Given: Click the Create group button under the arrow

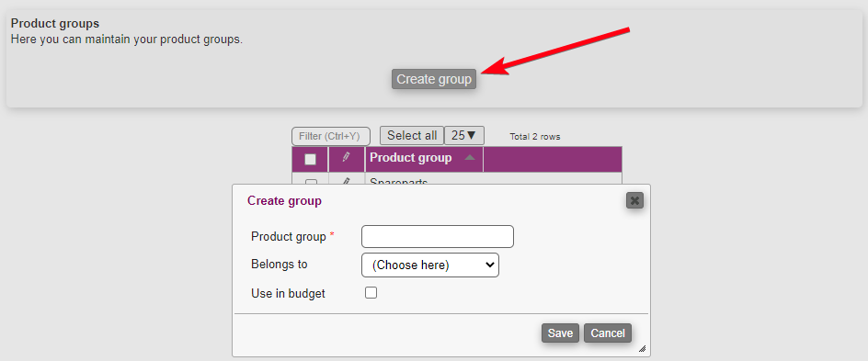Looking at the screenshot, I should pos(434,79).
